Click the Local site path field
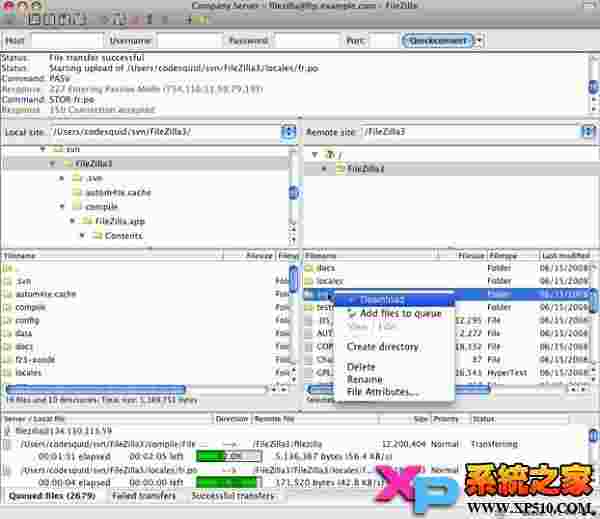This screenshot has height=519, width=600. tap(165, 132)
